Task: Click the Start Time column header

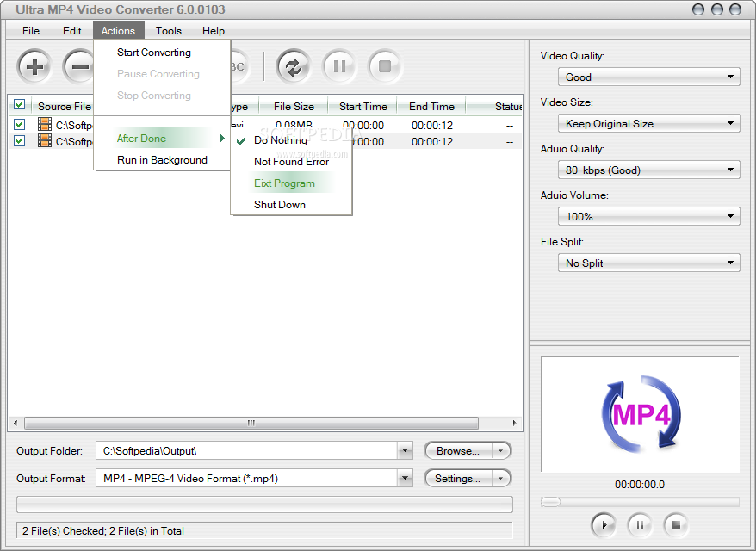Action: tap(363, 106)
